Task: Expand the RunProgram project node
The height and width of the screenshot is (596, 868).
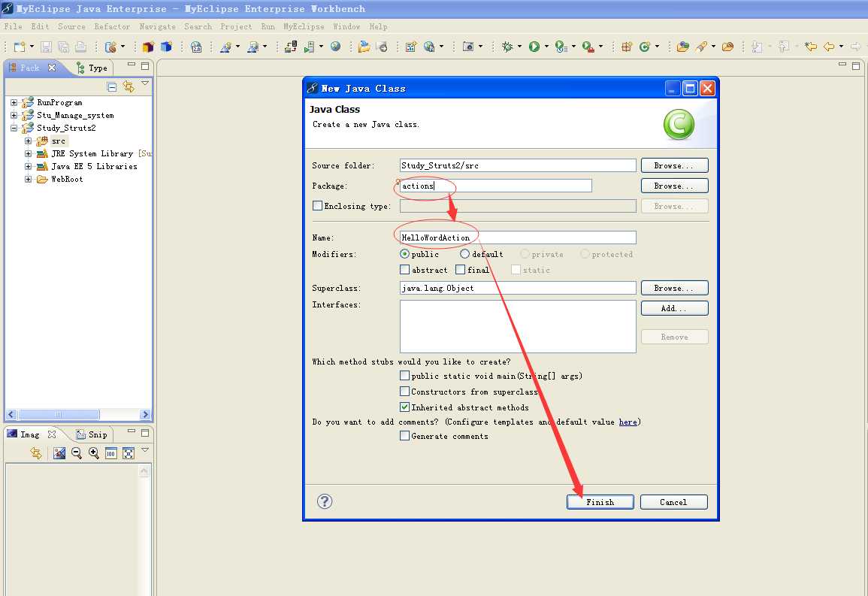Action: pos(14,102)
